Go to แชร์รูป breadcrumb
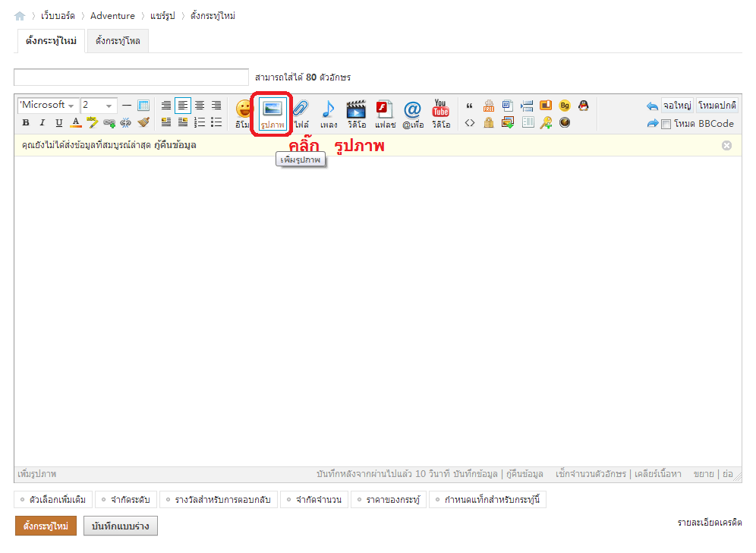 click(162, 16)
